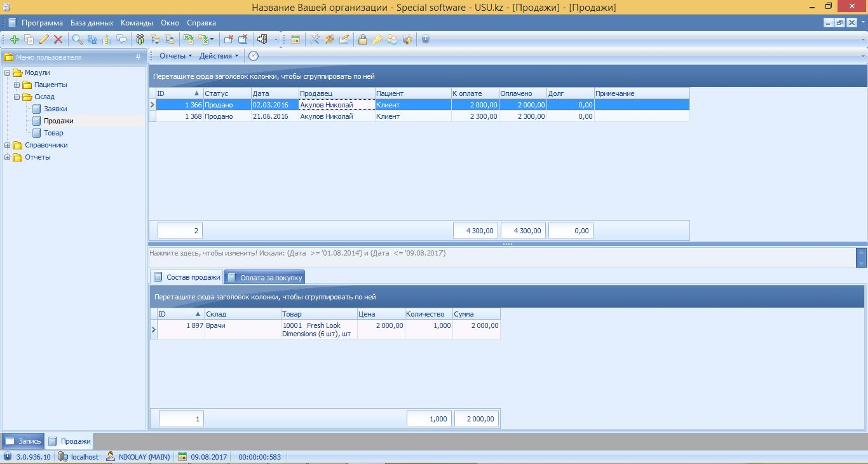This screenshot has height=464, width=868.
Task: Open the dropdown arrow beside Import Excel icon
Action: (212, 39)
